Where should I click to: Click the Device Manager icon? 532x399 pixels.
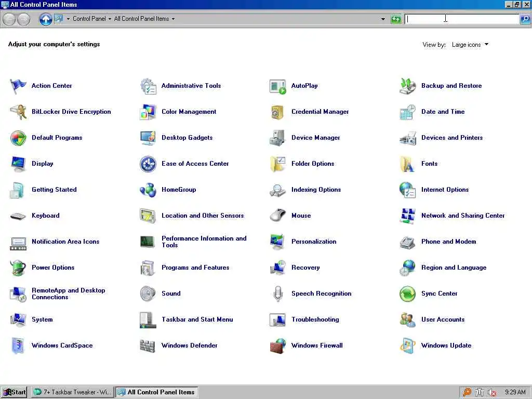278,138
